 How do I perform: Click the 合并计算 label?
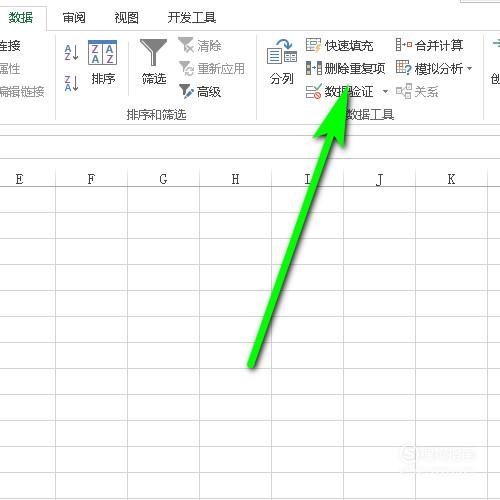[x=439, y=45]
